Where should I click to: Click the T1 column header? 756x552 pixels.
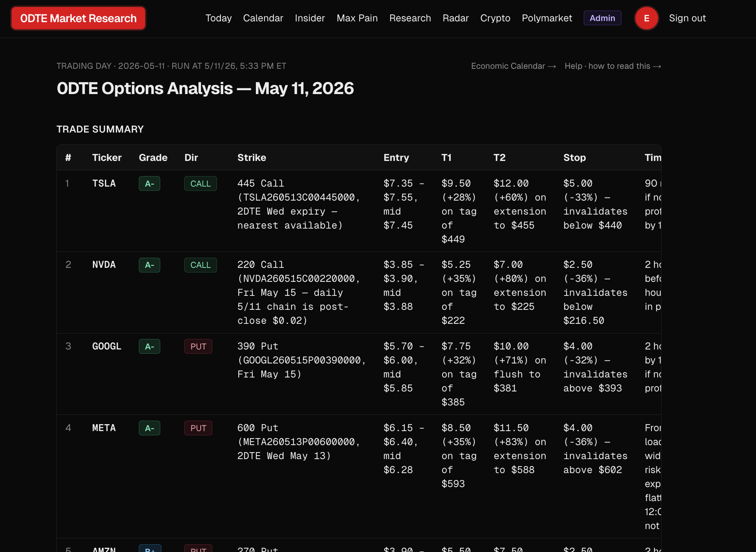tap(446, 157)
